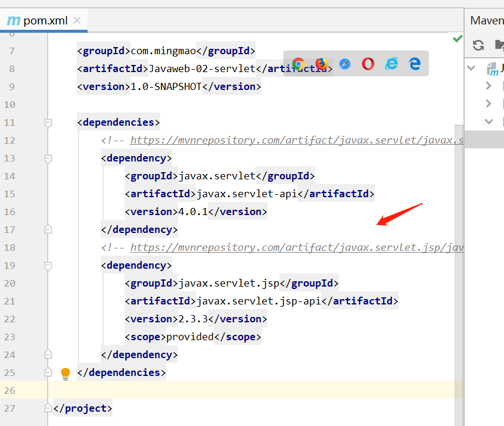Viewport: 504px width, 426px height.
Task: Click the closing project tag
Action: pos(83,408)
